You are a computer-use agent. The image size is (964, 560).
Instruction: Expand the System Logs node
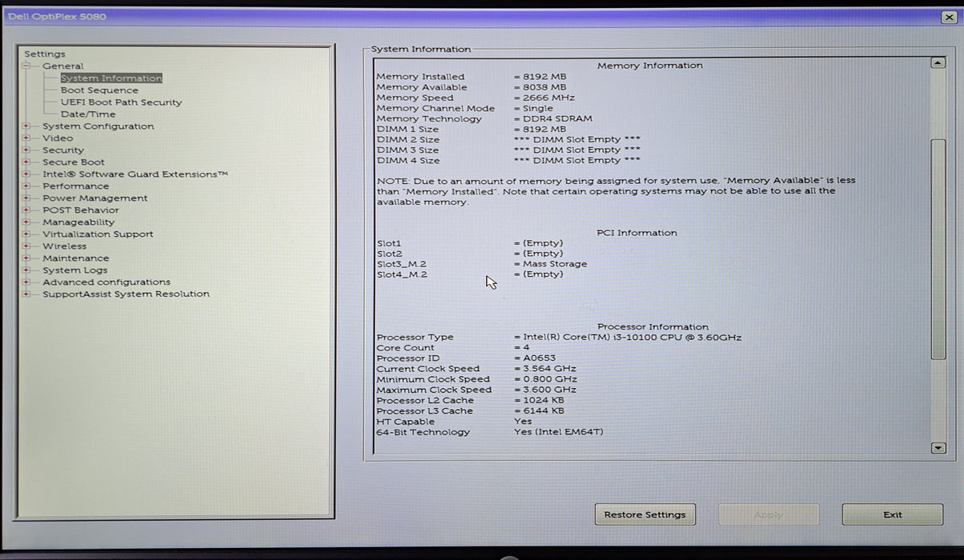pyautogui.click(x=26, y=270)
